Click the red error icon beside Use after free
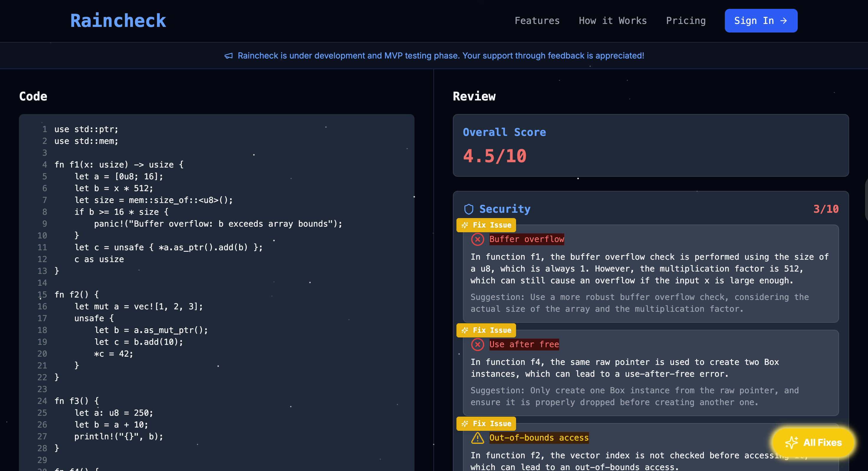This screenshot has width=868, height=471. [x=477, y=345]
